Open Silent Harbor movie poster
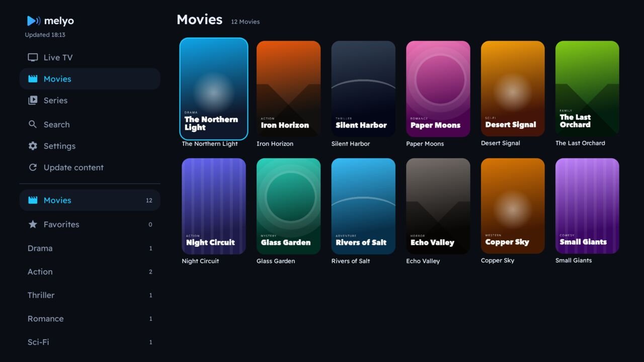 363,89
